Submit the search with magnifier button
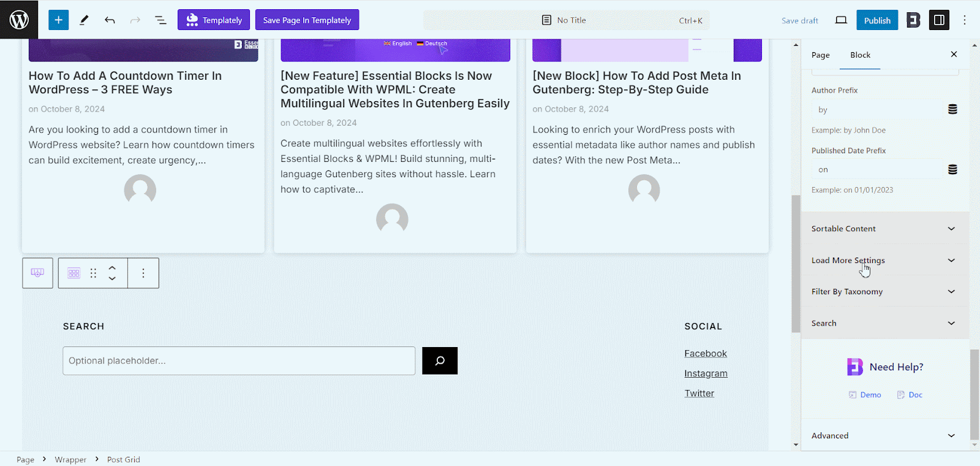 tap(440, 361)
